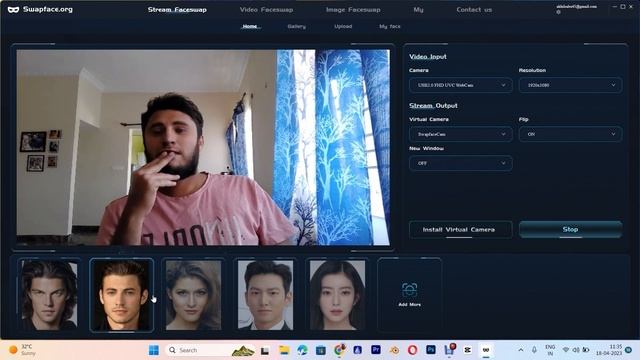Open the Resolution dropdown
This screenshot has width=640, height=360.
click(570, 85)
